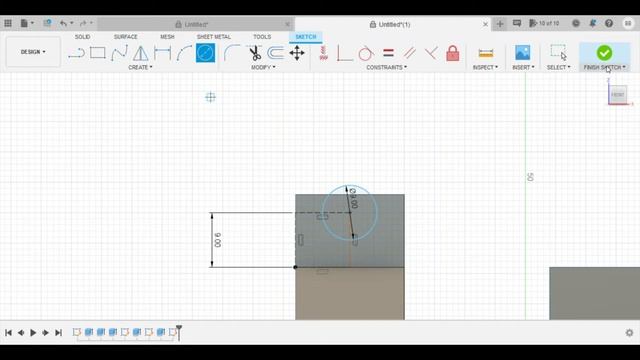Select the 9.00 vertical dimension text

click(x=218, y=240)
